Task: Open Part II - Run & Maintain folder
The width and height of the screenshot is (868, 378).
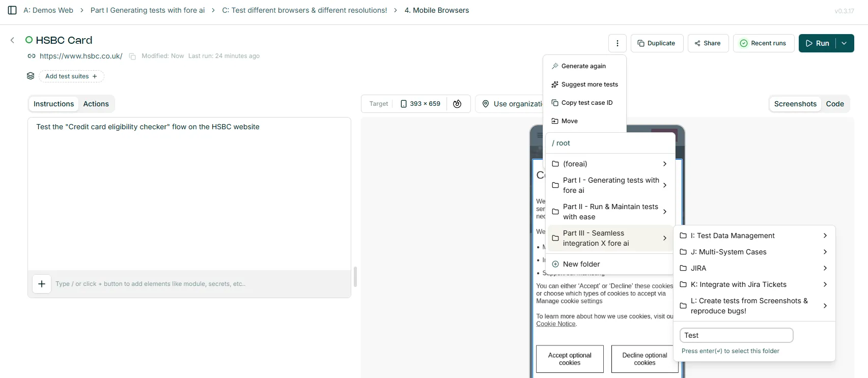Action: tap(610, 212)
